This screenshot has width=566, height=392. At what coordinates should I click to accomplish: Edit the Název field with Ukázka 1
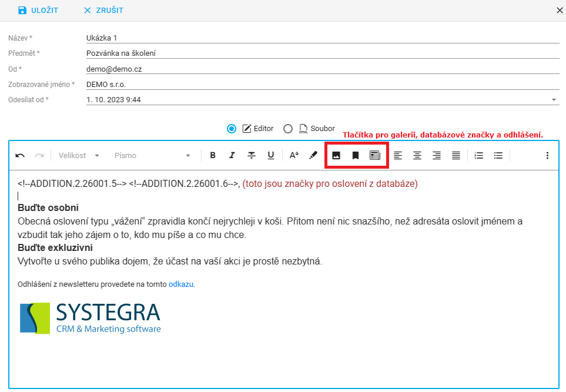tap(323, 38)
